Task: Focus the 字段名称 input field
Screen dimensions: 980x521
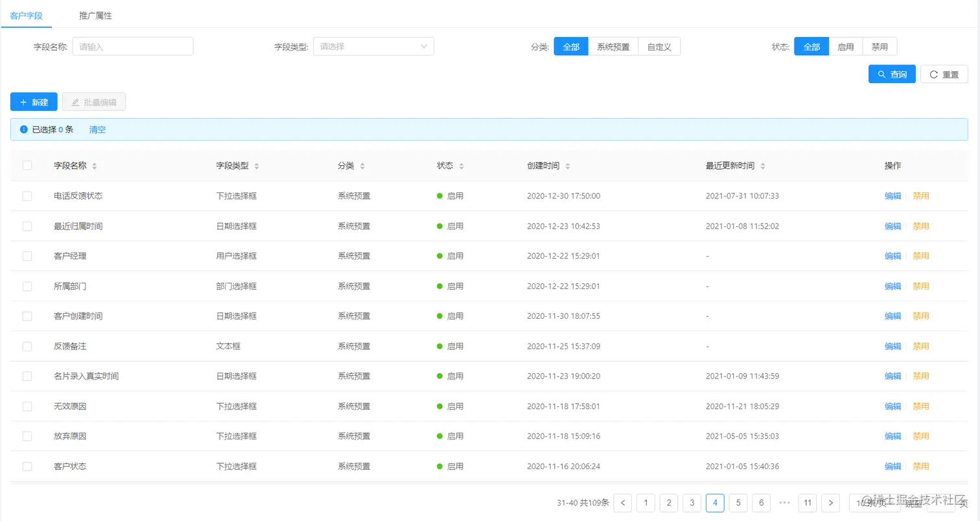Action: pyautogui.click(x=133, y=46)
